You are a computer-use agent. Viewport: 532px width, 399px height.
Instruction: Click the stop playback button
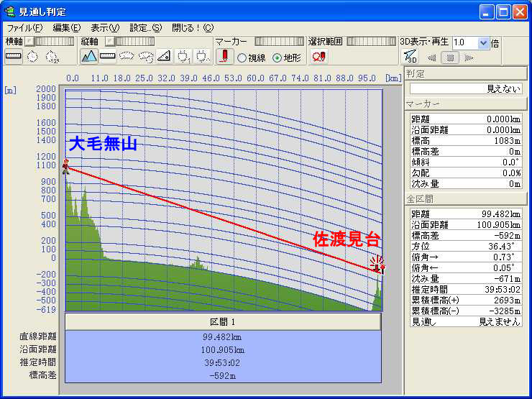[x=450, y=58]
